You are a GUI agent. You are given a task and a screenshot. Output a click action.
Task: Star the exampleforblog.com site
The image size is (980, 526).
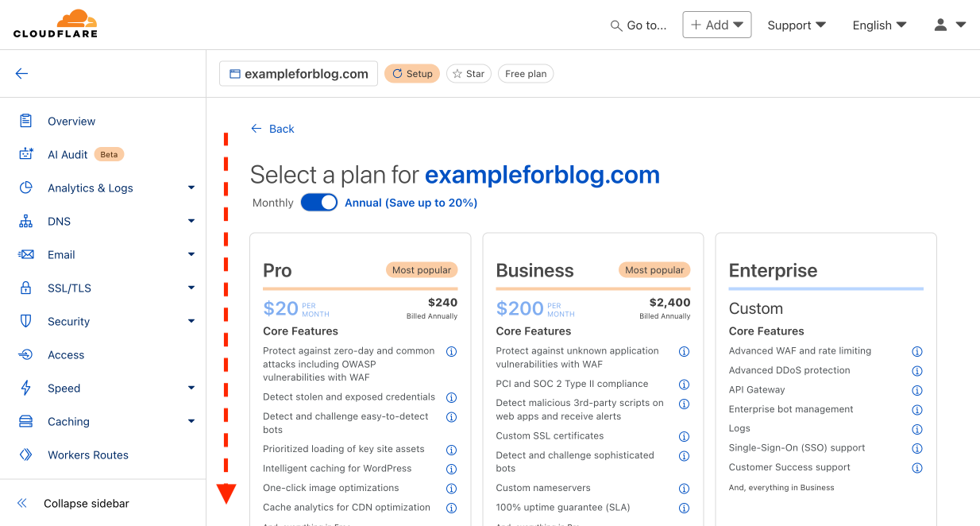(469, 74)
